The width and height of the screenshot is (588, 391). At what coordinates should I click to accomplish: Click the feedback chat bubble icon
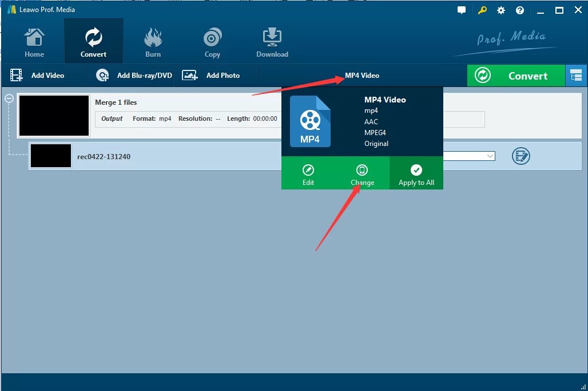click(x=462, y=10)
